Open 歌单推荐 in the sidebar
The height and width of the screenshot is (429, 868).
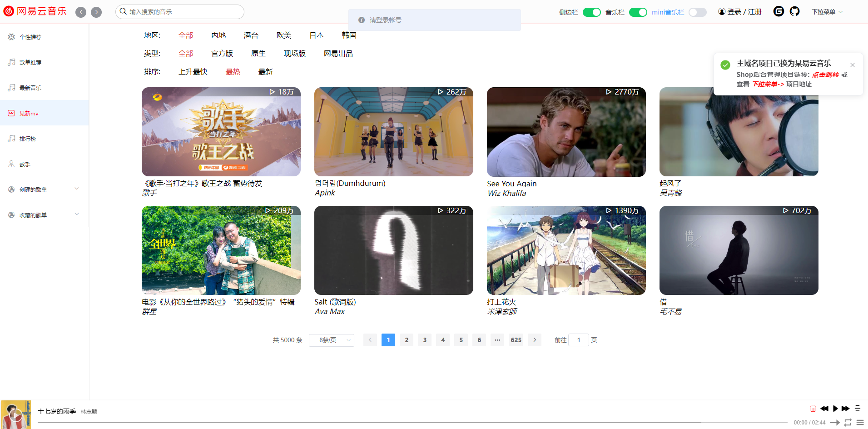[x=45, y=62]
